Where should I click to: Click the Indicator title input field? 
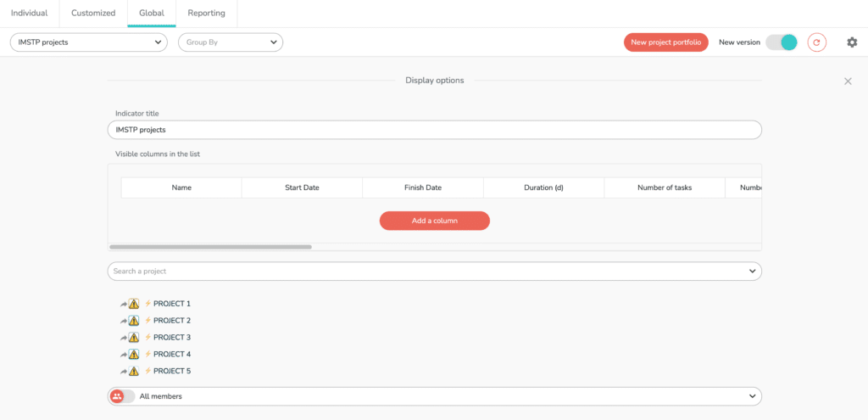[x=435, y=130]
